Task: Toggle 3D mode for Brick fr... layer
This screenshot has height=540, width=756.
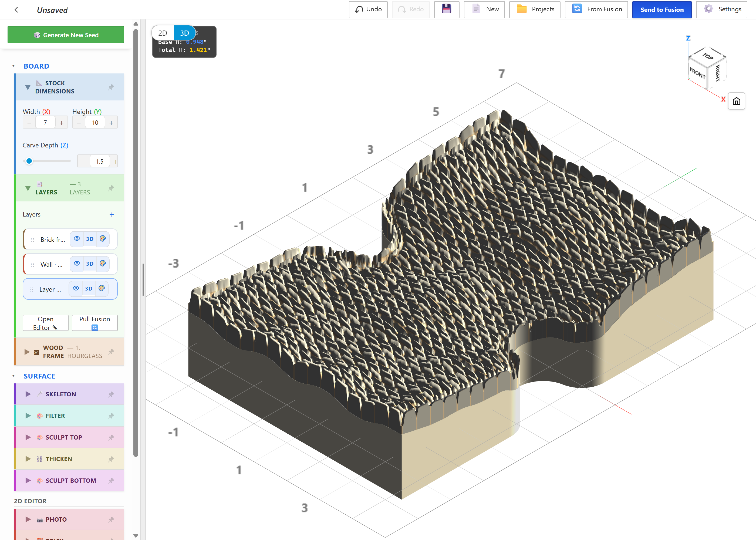Action: click(x=90, y=239)
